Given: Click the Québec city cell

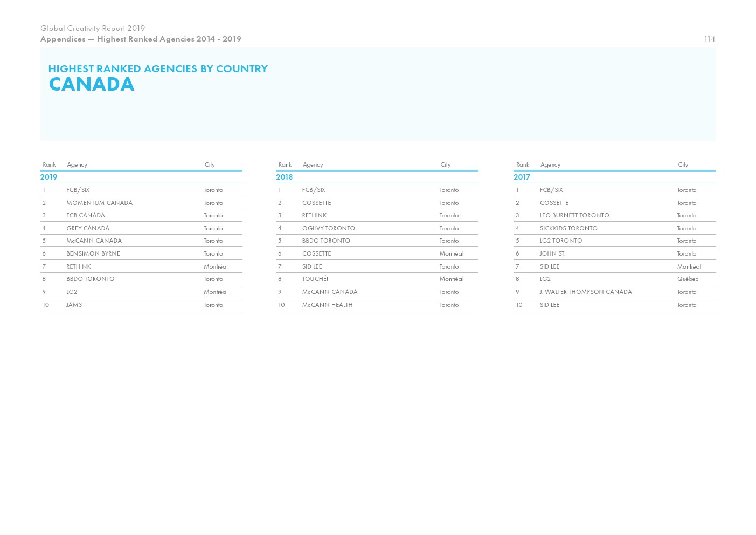Looking at the screenshot, I should [x=687, y=279].
